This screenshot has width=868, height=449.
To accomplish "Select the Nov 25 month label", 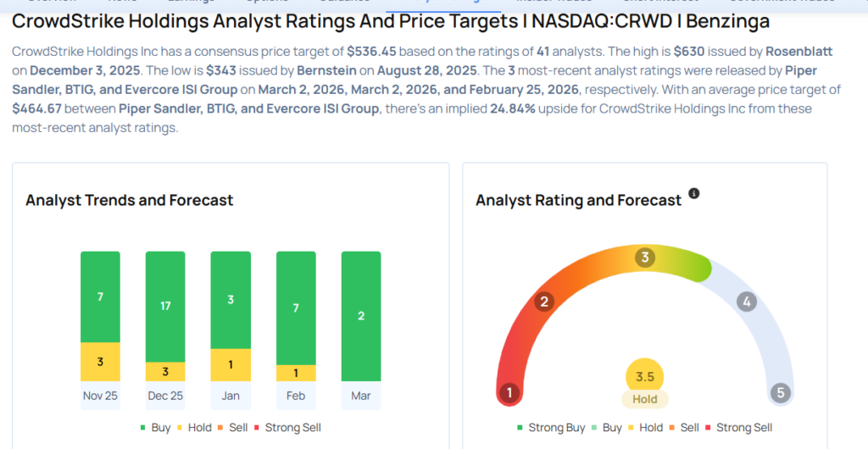I will (100, 396).
